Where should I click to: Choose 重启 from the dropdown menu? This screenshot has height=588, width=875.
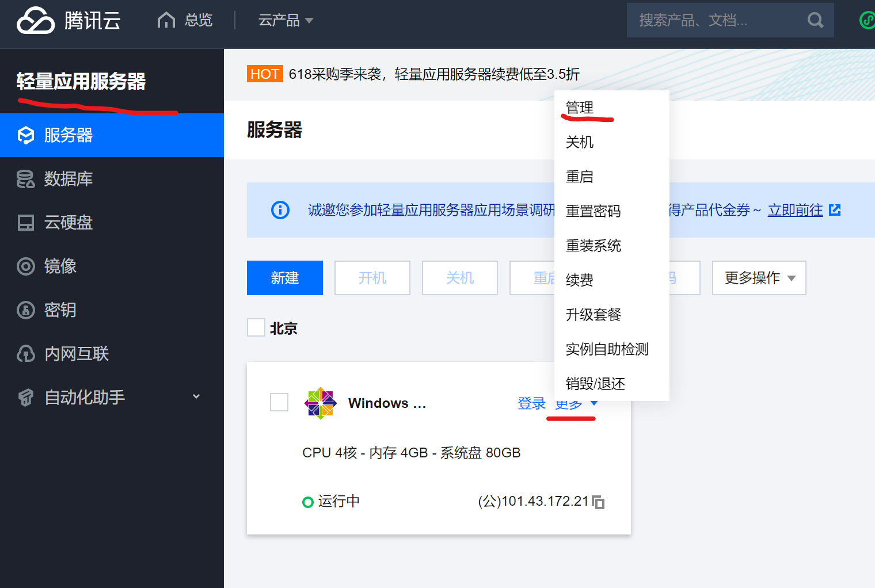tap(612, 177)
